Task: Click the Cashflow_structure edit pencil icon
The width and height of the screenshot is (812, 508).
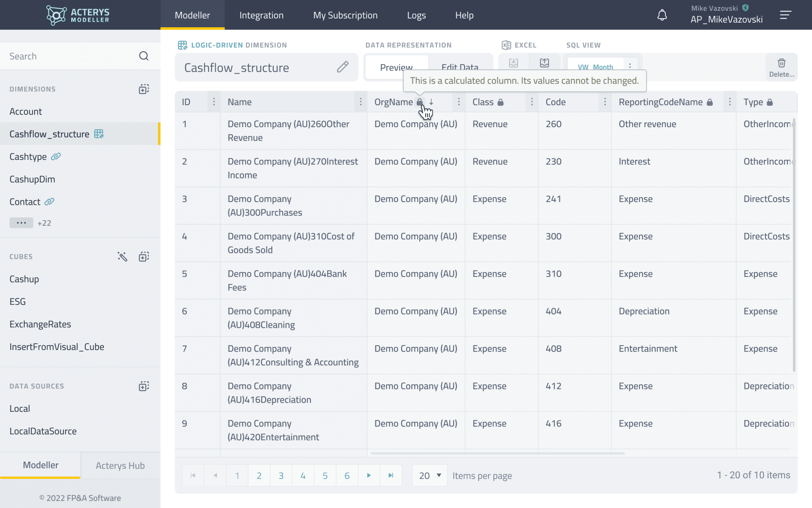Action: click(343, 67)
